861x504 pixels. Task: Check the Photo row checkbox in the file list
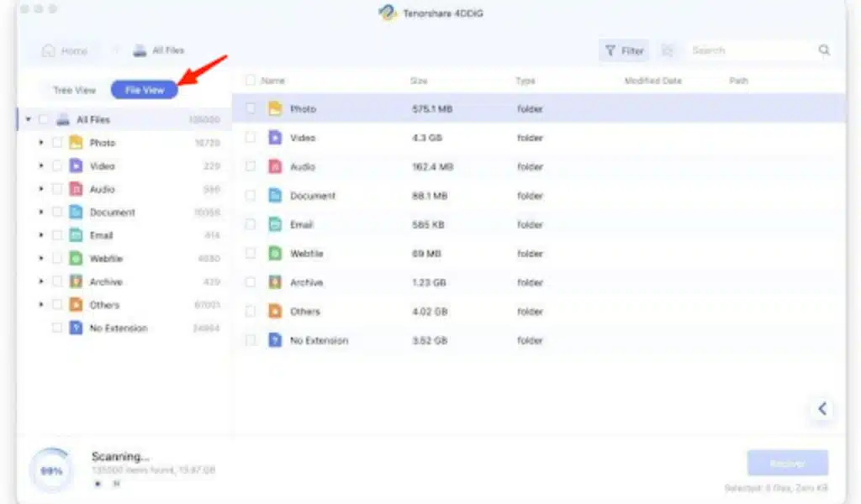tap(250, 108)
